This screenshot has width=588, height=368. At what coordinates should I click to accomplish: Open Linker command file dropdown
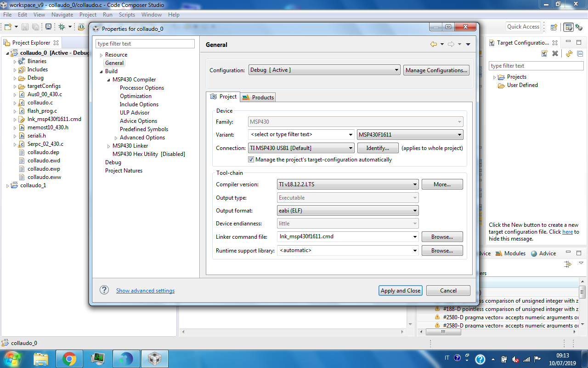348,237
